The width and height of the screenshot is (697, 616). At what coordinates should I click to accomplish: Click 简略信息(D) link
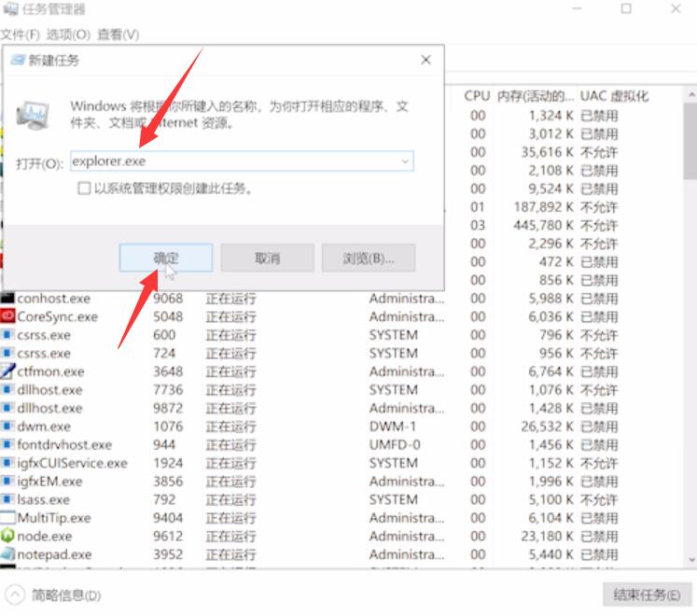pyautogui.click(x=66, y=595)
